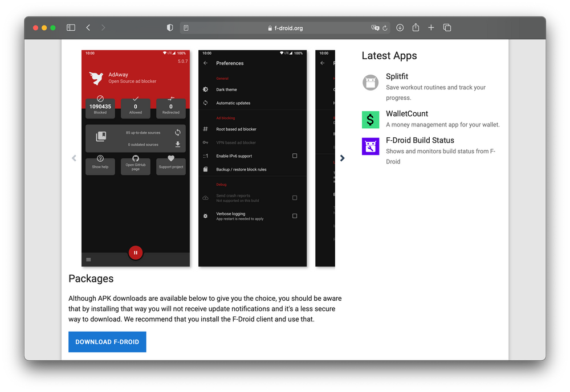The image size is (570, 392).
Task: Open the F-Droid Build Status link
Action: (420, 140)
